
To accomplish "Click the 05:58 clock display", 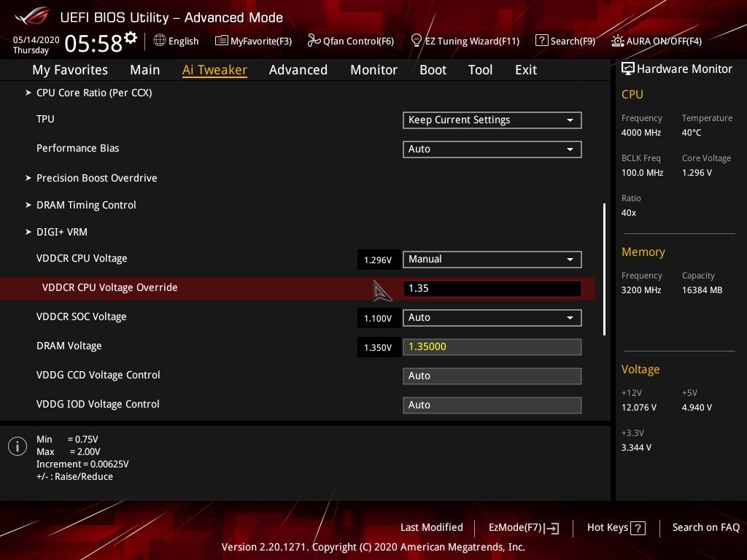I will pos(93,44).
